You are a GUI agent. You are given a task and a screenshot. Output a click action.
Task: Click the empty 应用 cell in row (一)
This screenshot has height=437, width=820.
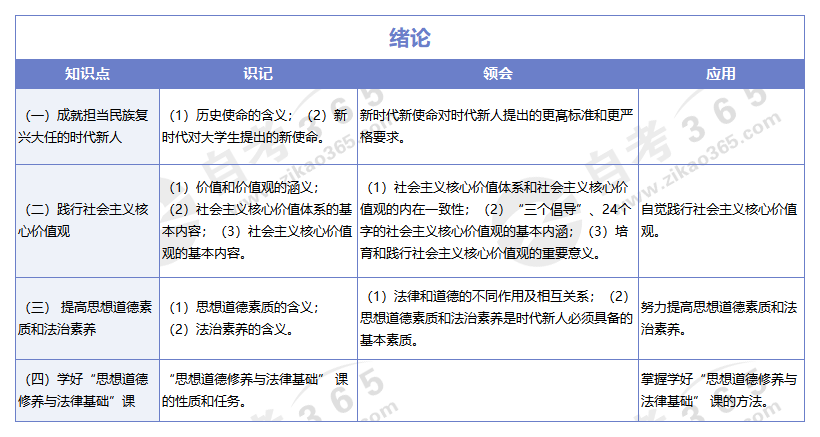click(720, 126)
